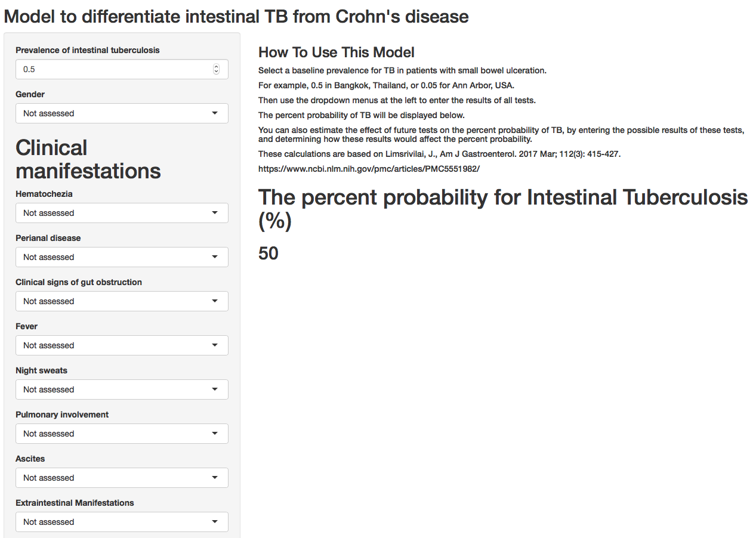
Task: Click the ncbi.nlm.nih.gov PMC article URL
Action: click(x=369, y=169)
